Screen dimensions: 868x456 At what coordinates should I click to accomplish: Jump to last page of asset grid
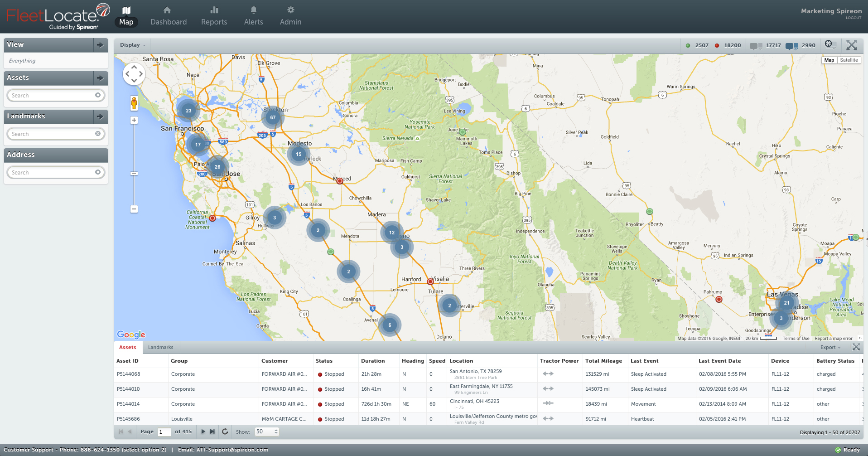coord(212,432)
